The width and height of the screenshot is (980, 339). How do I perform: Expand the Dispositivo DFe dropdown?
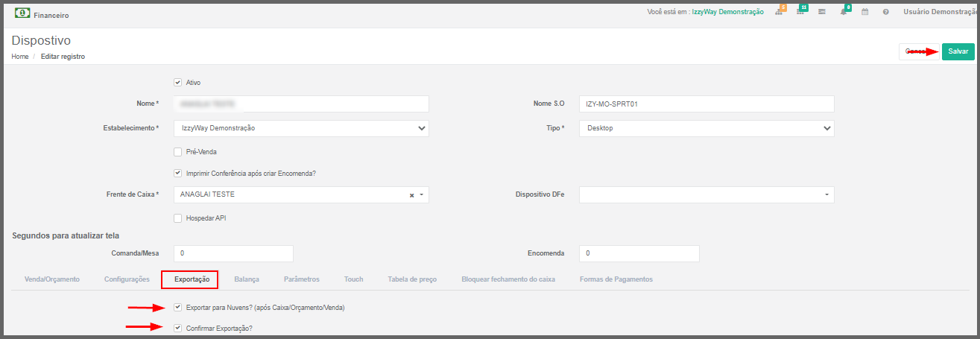tap(706, 194)
